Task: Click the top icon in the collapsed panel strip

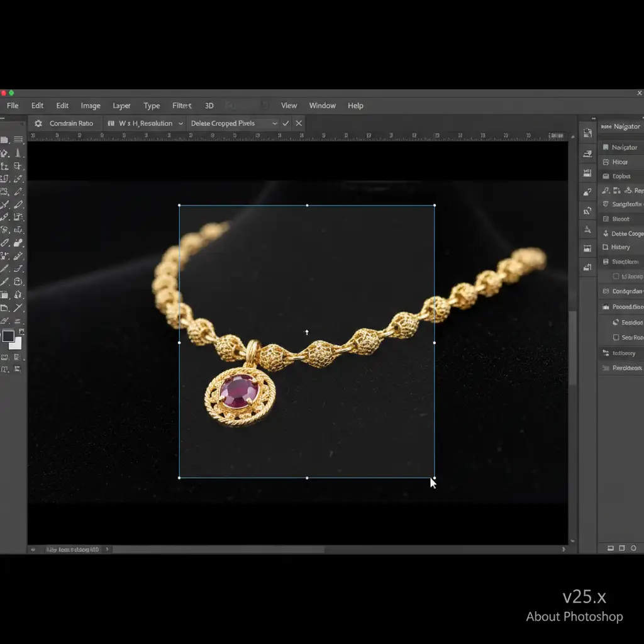Action: pyautogui.click(x=587, y=133)
